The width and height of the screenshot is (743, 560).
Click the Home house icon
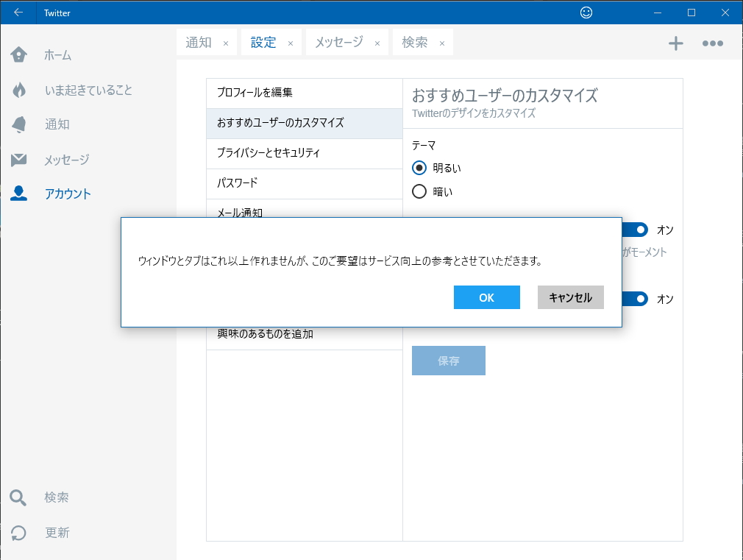pyautogui.click(x=19, y=54)
